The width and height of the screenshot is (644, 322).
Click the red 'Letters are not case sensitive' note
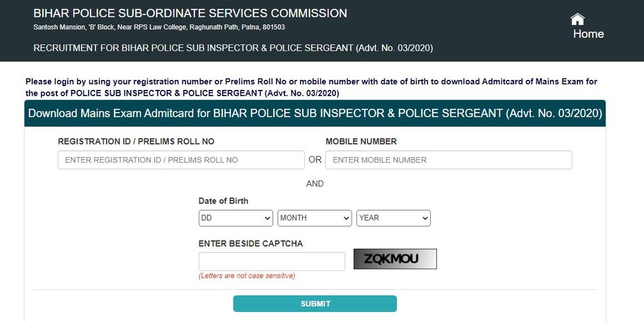click(247, 275)
